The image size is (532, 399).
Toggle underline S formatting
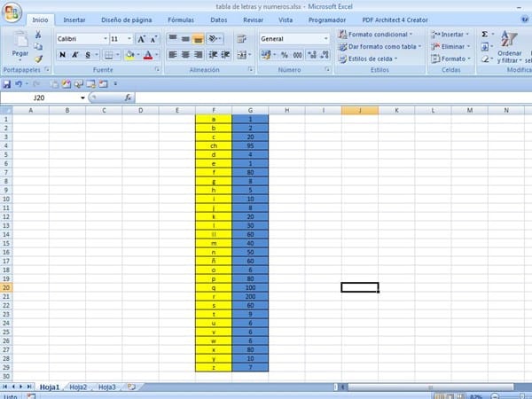(88, 55)
